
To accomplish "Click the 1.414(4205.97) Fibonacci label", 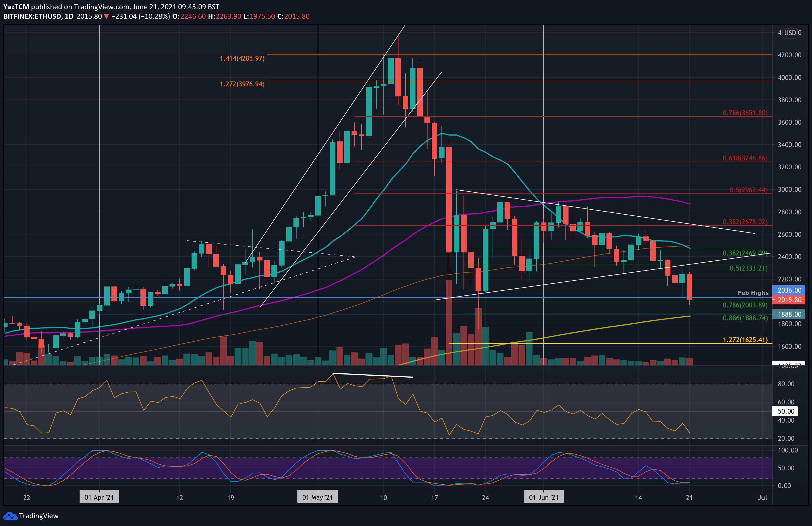I will pyautogui.click(x=242, y=58).
